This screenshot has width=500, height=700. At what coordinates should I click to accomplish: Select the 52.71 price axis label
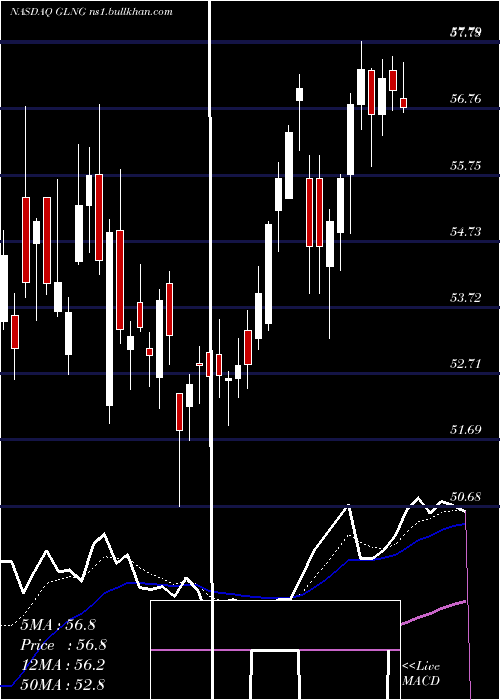[x=466, y=364]
